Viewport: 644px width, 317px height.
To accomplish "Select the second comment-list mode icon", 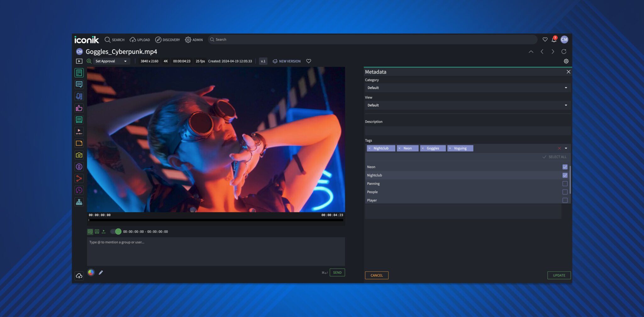I will tap(97, 232).
